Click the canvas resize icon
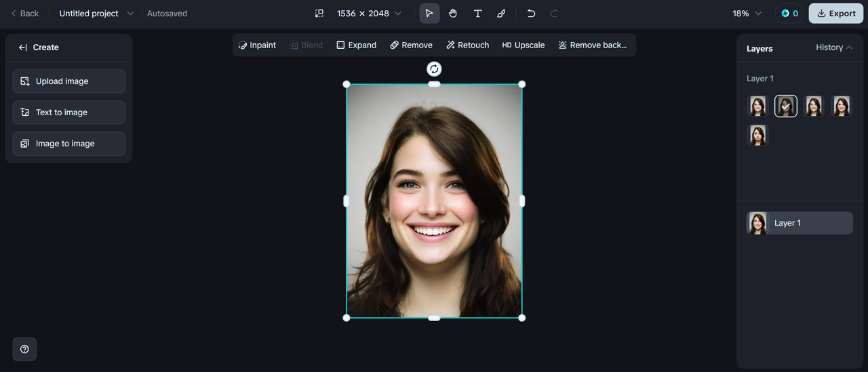Viewport: 868px width, 372px height. tap(319, 14)
